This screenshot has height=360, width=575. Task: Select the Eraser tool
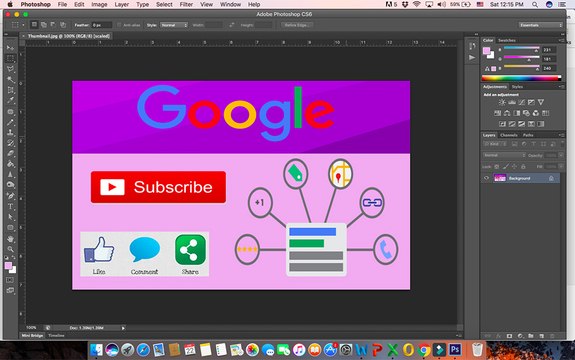(x=10, y=154)
